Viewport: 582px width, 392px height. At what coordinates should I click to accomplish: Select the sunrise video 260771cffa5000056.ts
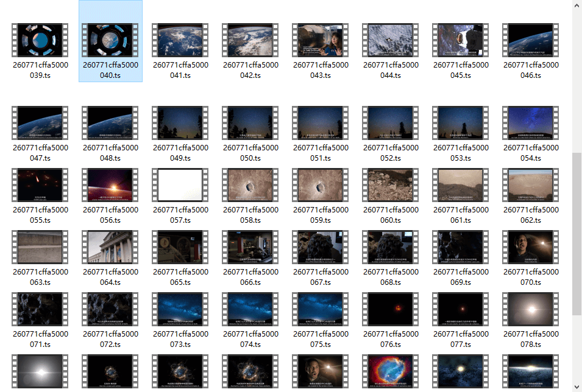(x=110, y=185)
